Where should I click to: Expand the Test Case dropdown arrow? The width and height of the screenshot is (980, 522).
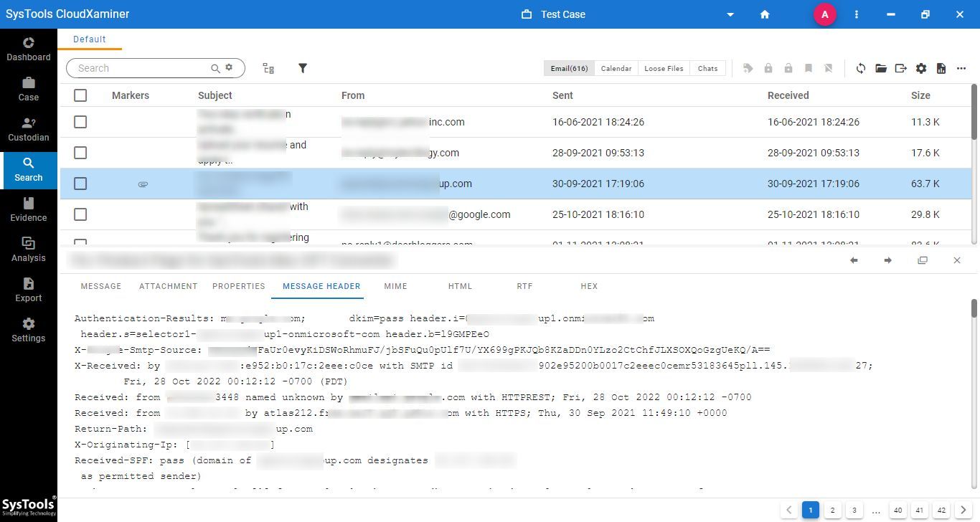coord(730,14)
